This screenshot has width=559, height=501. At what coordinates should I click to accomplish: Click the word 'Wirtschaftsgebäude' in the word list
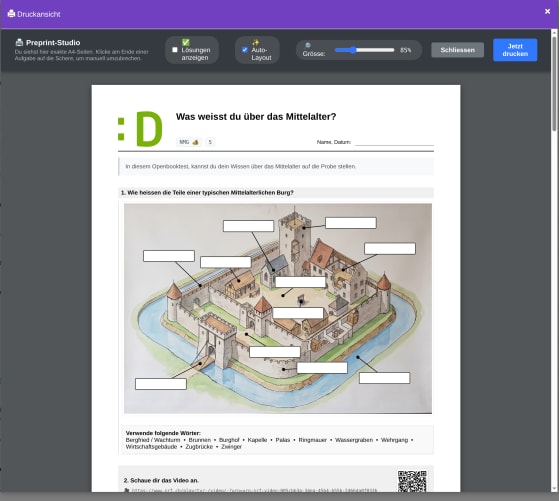pos(151,447)
